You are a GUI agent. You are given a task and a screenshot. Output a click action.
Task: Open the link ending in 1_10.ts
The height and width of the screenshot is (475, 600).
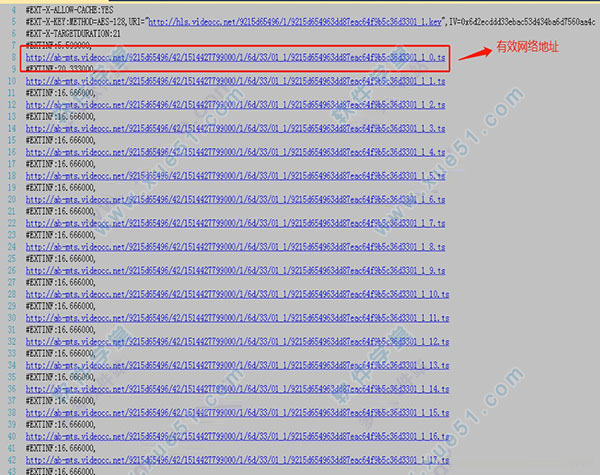[x=238, y=294]
